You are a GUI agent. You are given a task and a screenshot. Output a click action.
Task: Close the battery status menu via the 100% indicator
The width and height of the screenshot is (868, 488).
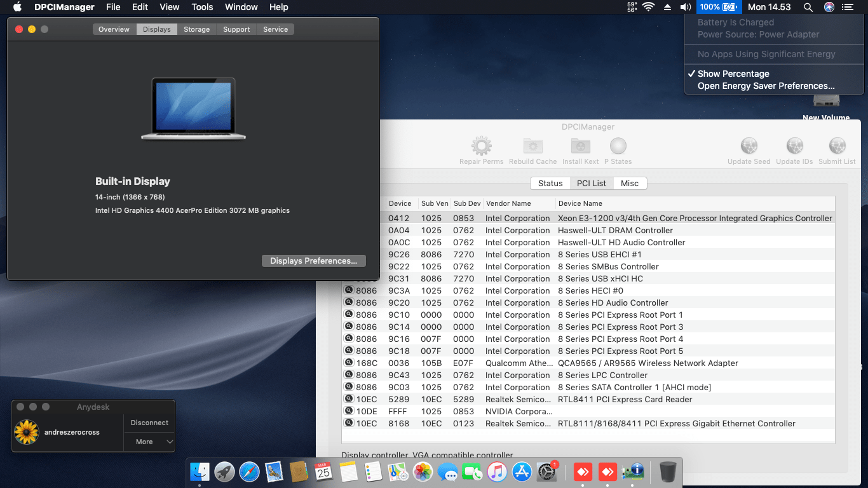pyautogui.click(x=719, y=7)
